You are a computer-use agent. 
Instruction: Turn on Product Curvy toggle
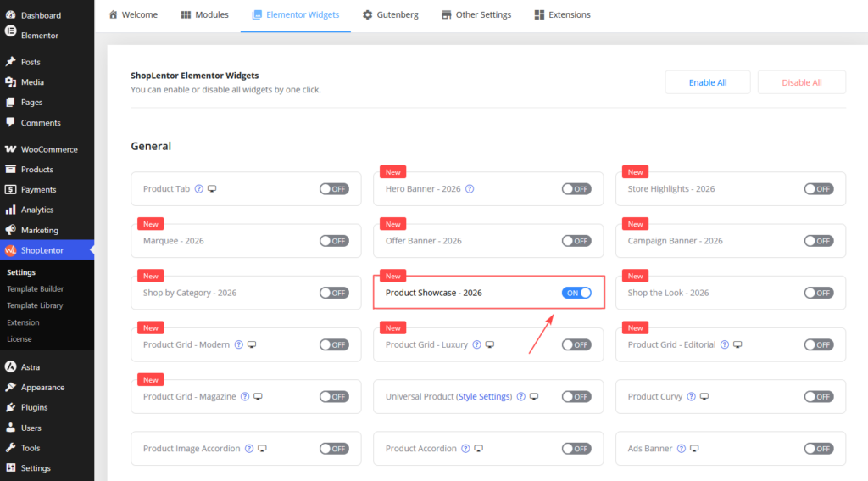point(819,397)
